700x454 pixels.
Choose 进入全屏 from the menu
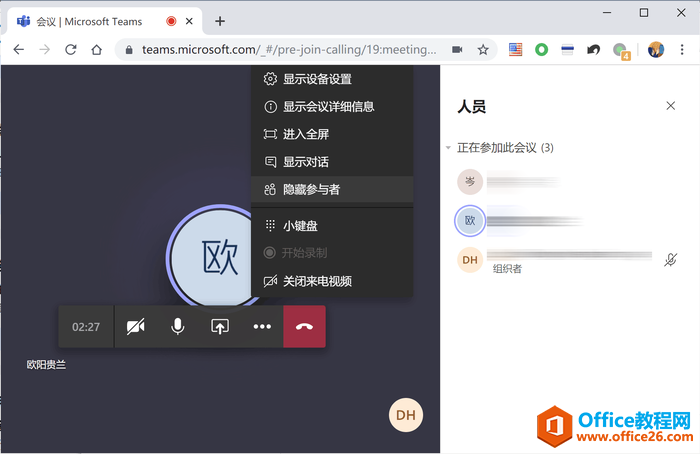[332, 134]
